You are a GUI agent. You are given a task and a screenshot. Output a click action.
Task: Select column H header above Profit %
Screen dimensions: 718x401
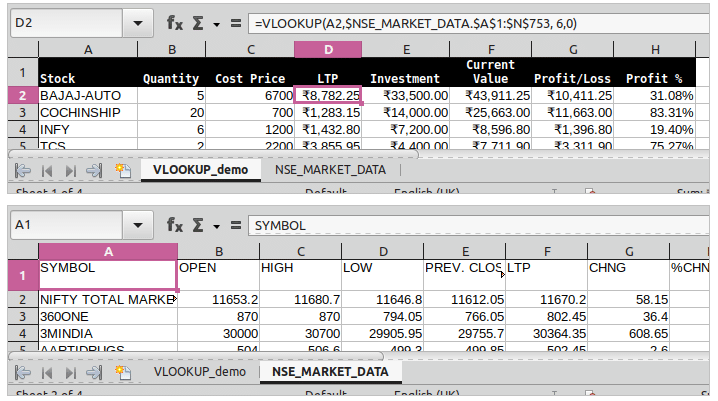(x=655, y=49)
